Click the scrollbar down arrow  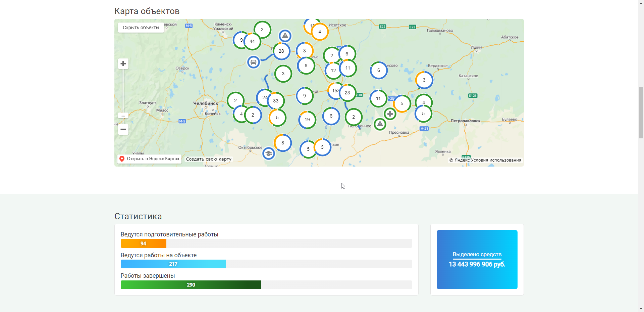(641, 309)
